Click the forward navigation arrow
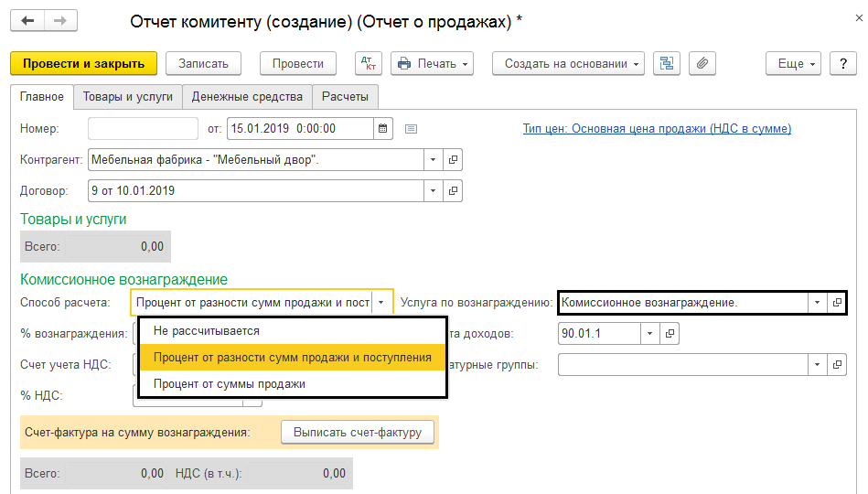 pyautogui.click(x=60, y=20)
